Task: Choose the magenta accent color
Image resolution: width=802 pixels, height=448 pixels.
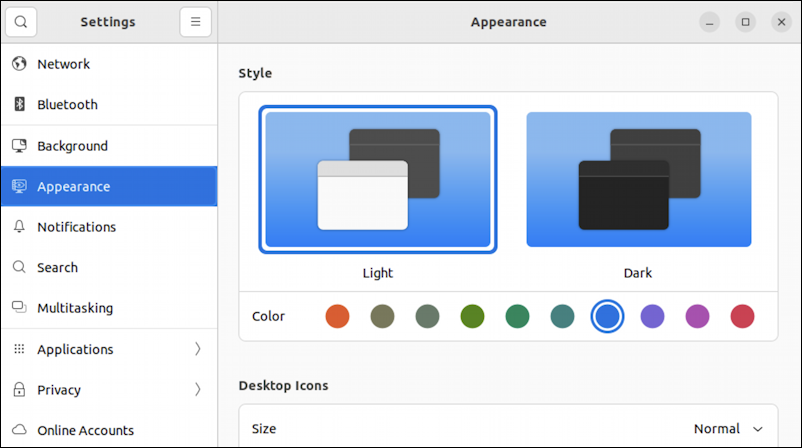Action: [698, 316]
